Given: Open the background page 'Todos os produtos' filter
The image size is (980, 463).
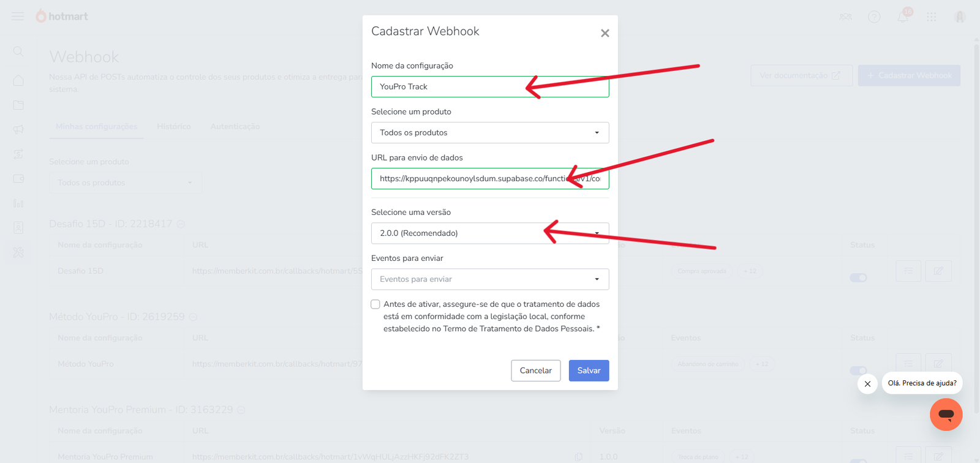Looking at the screenshot, I should (x=126, y=183).
